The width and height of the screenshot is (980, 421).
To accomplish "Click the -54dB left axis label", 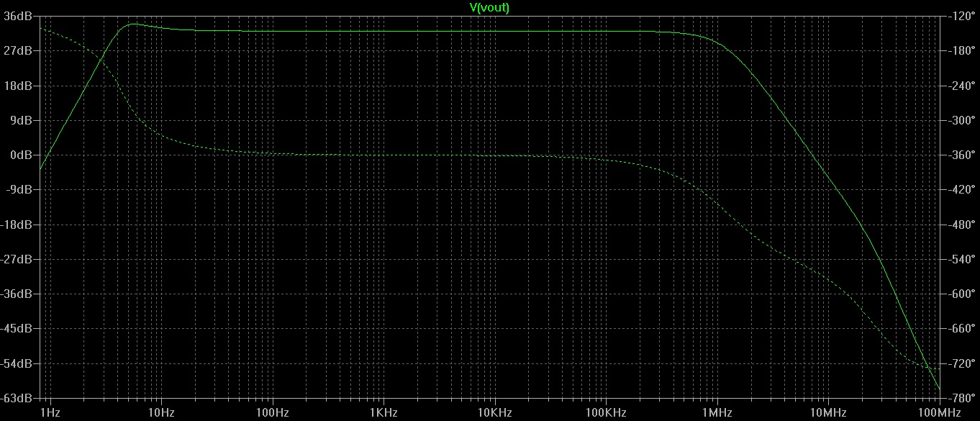I will coord(17,363).
